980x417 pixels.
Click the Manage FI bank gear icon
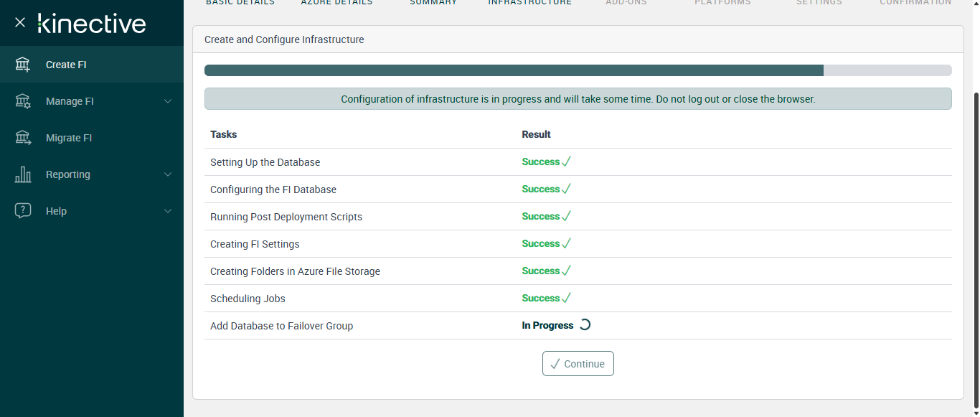[23, 101]
